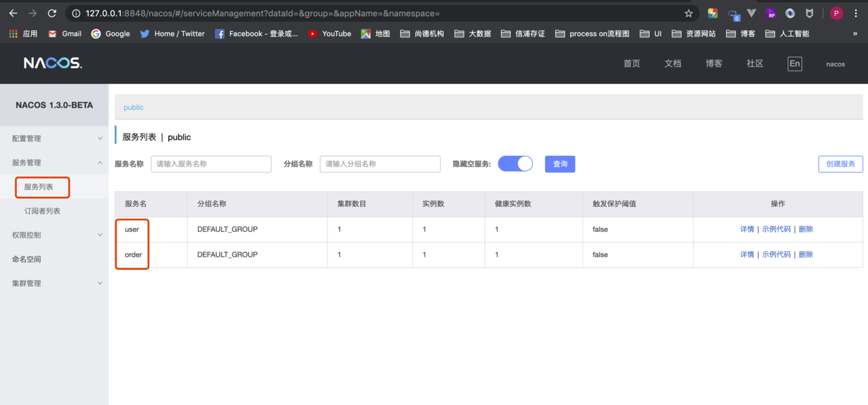Click the V-shaped extension icon

(x=751, y=13)
